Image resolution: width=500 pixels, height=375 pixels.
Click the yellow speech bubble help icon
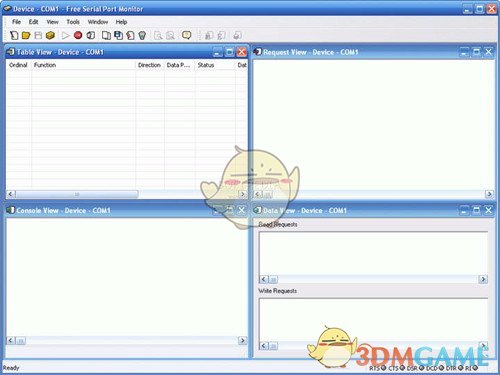[x=186, y=35]
